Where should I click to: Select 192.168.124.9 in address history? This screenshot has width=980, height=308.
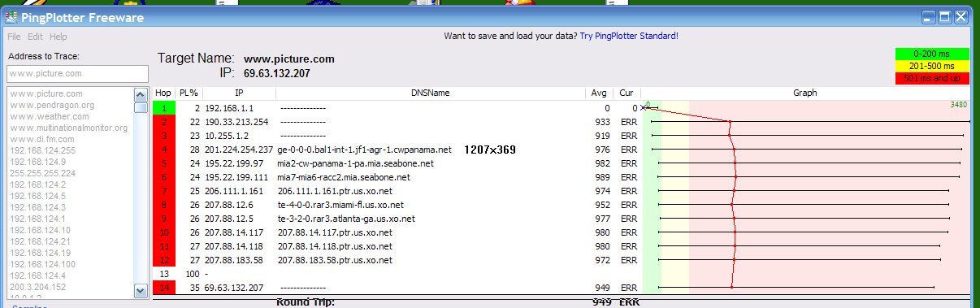coord(37,162)
